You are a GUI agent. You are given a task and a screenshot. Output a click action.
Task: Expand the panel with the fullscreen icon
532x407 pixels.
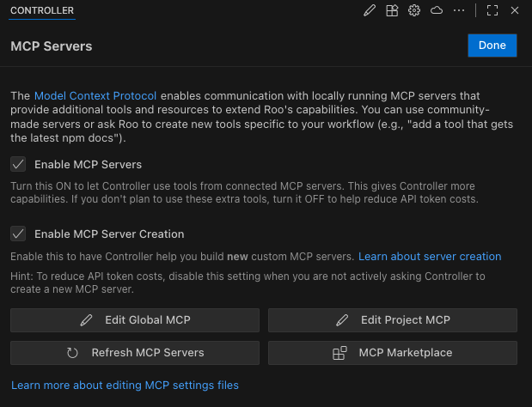492,10
